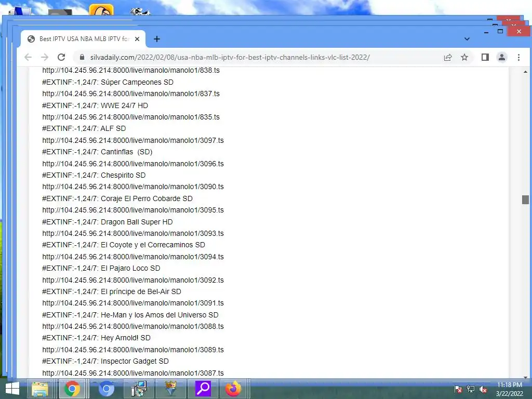532x399 pixels.
Task: Click the manolo1/3088.ts stream URL
Action: click(x=133, y=326)
